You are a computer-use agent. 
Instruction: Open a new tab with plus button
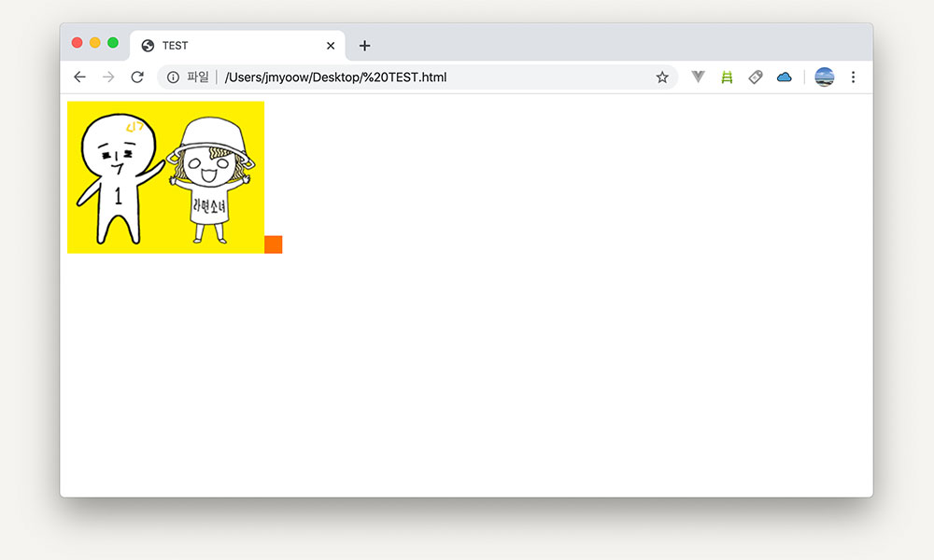pos(364,46)
